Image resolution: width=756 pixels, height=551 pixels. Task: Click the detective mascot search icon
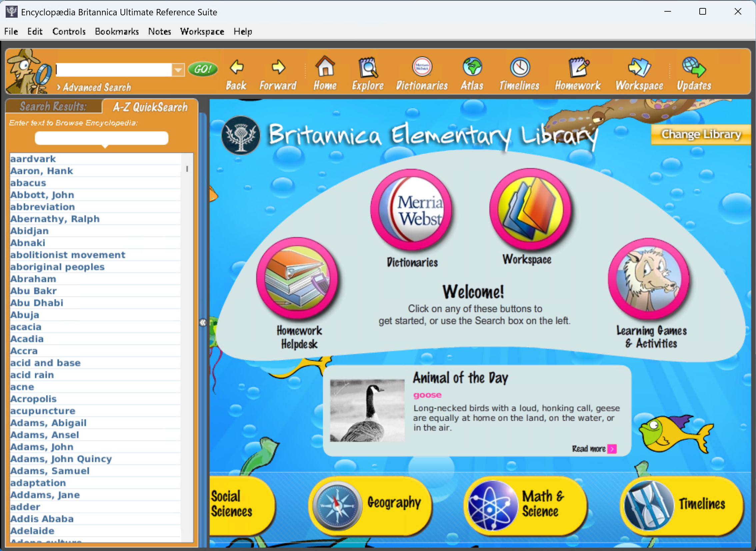tap(29, 71)
